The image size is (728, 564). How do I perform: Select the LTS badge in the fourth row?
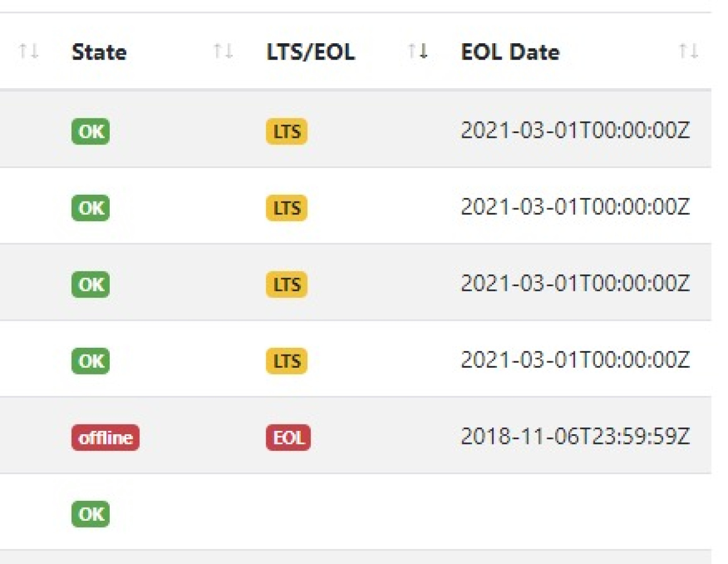287,361
